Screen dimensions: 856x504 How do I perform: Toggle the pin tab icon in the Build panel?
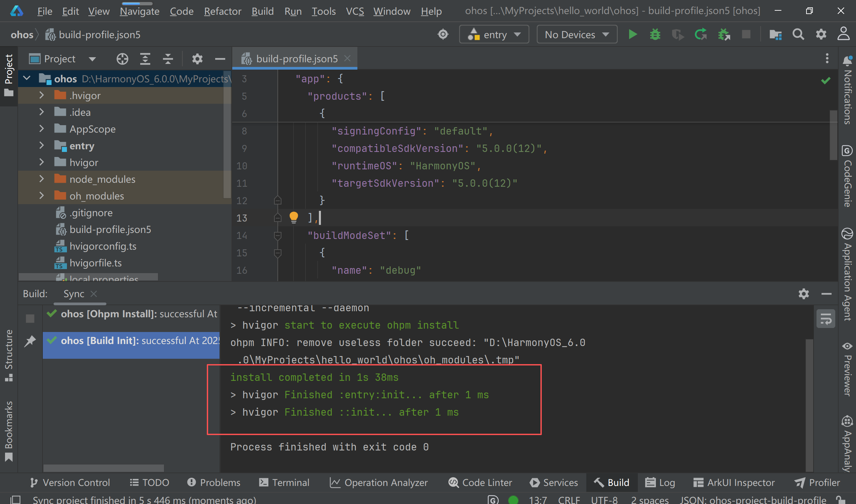pyautogui.click(x=30, y=341)
